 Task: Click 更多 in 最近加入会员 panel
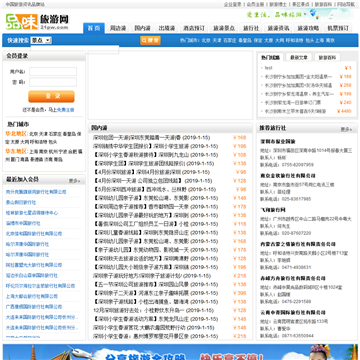[75, 181]
